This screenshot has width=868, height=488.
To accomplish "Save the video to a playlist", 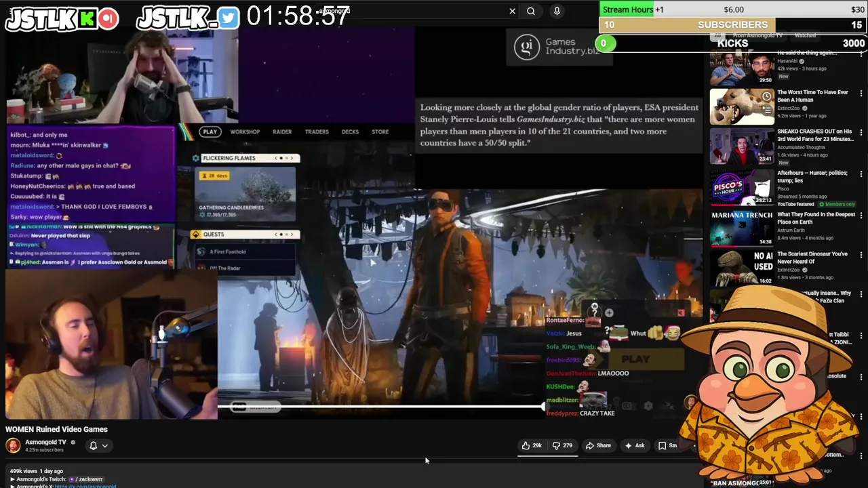I will point(668,445).
